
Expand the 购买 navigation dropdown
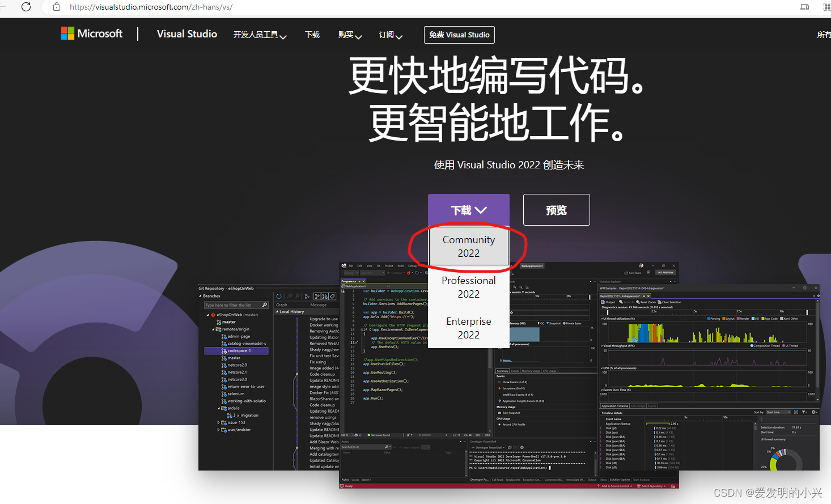[350, 35]
